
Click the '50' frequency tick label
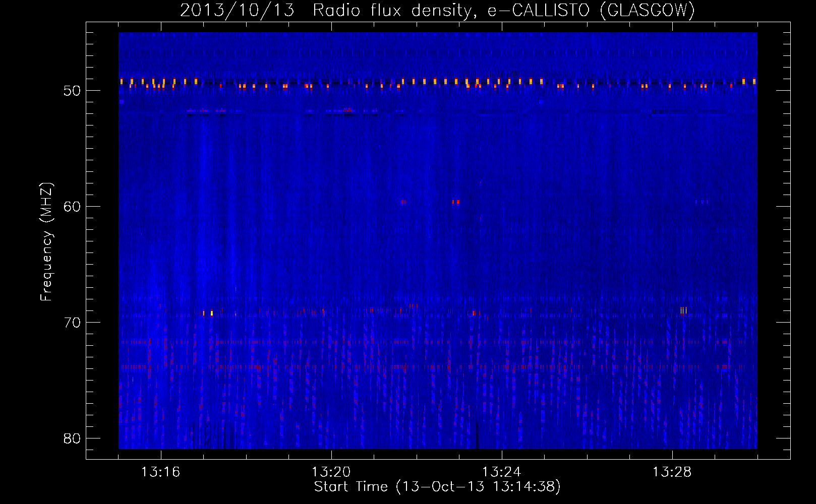coord(72,91)
